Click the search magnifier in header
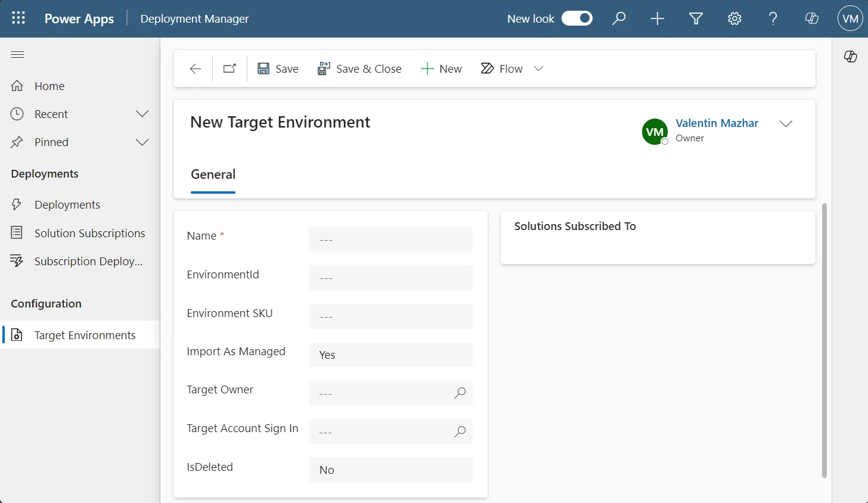Viewport: 868px width, 503px height. pyautogui.click(x=619, y=18)
